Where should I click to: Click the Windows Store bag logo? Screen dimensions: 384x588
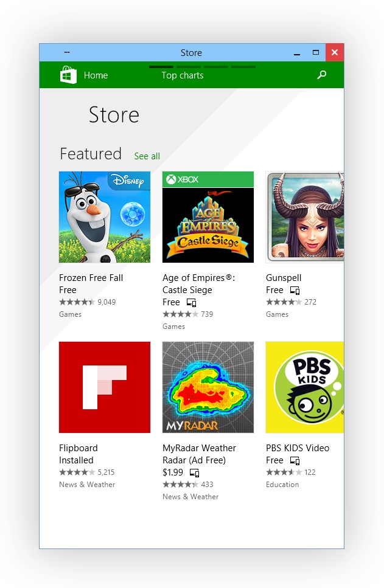pyautogui.click(x=68, y=75)
